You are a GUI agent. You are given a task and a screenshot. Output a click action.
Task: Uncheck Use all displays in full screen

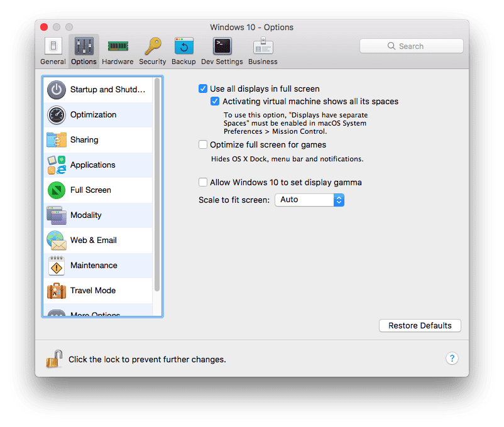[x=203, y=89]
